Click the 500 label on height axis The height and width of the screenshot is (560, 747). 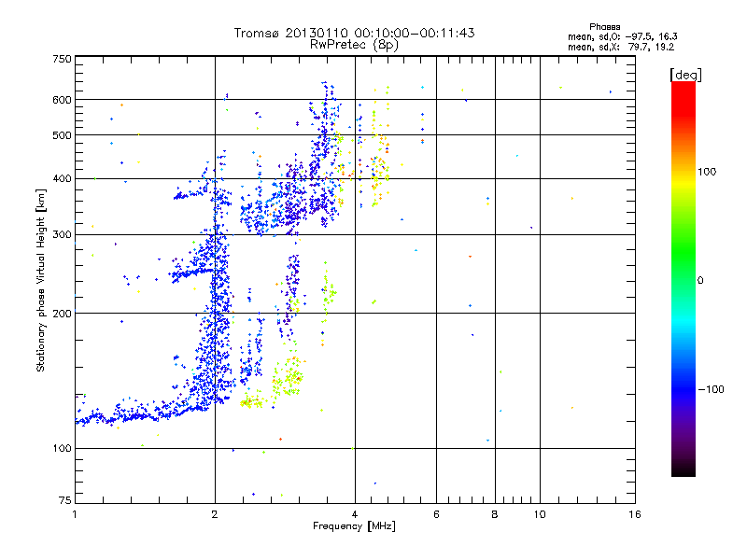coord(62,135)
